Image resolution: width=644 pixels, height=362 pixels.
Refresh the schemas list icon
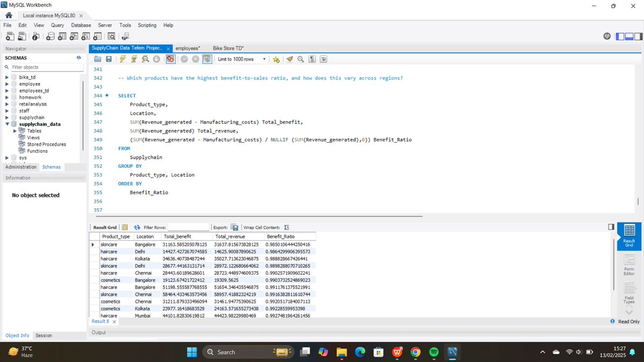pyautogui.click(x=78, y=57)
